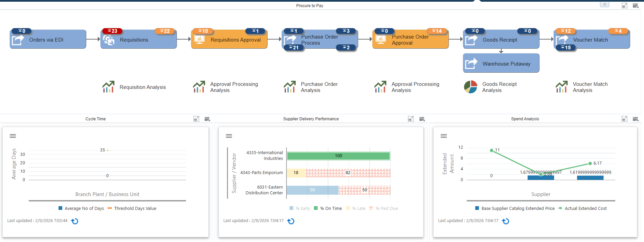Toggle the % On Time legend series

[x=328, y=209]
